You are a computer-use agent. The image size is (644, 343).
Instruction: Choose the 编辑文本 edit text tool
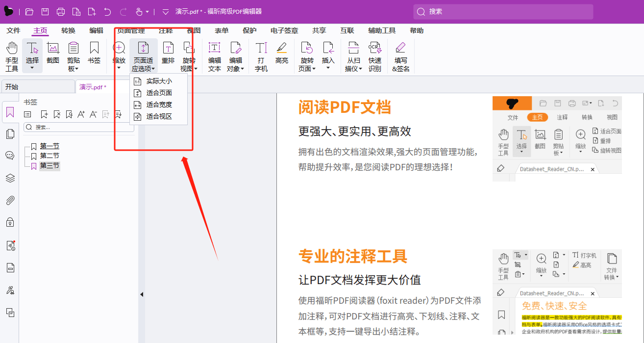[215, 57]
